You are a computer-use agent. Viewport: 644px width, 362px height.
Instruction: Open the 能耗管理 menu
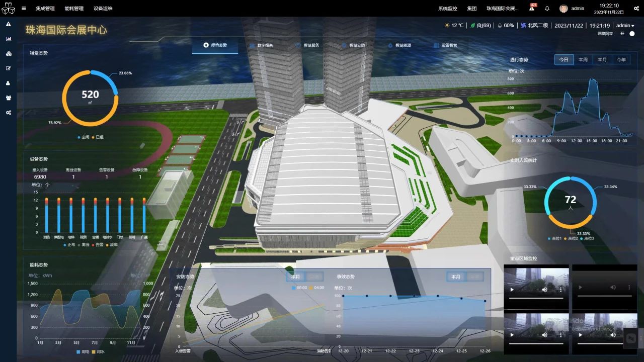click(x=74, y=9)
